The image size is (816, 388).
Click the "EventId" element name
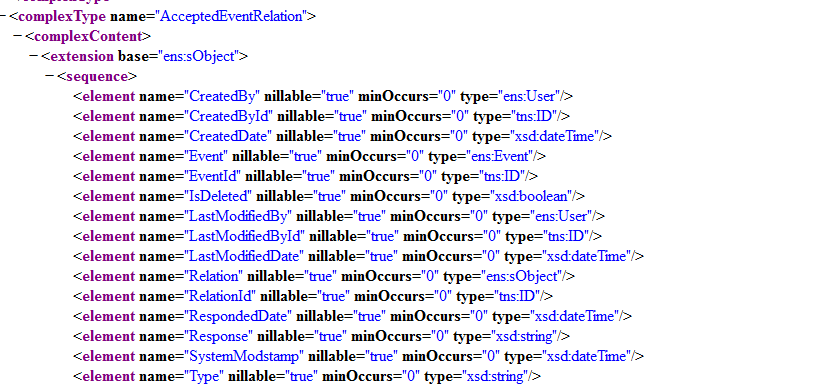click(x=213, y=176)
